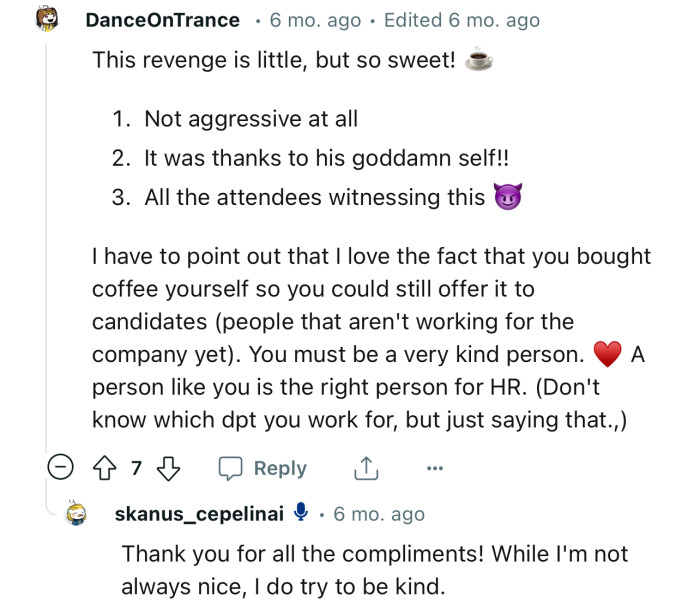The width and height of the screenshot is (700, 609).
Task: Click the microphone OP icon
Action: (301, 513)
